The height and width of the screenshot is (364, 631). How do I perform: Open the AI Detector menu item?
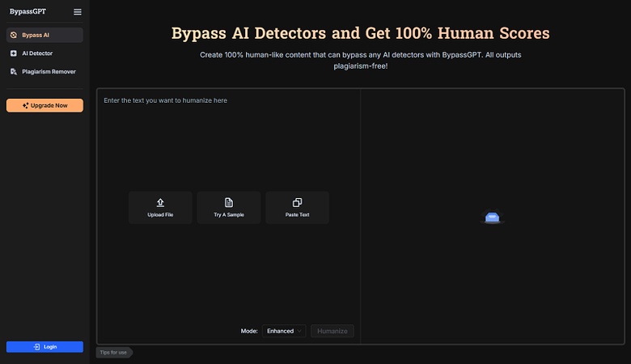coord(44,53)
